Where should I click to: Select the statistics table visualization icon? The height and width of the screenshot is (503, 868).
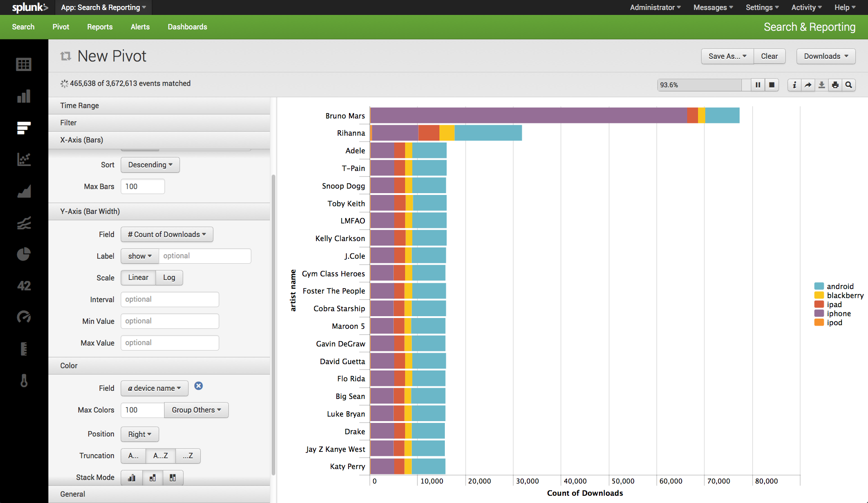pyautogui.click(x=24, y=65)
